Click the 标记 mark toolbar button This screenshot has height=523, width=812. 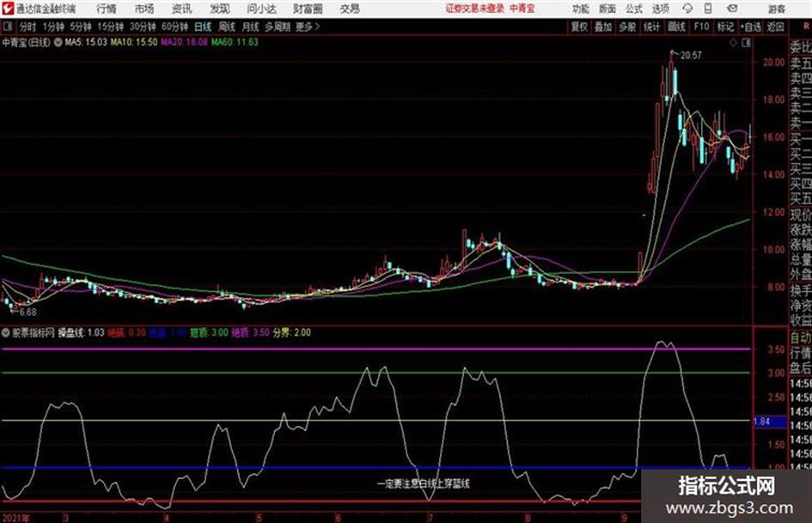coord(725,27)
